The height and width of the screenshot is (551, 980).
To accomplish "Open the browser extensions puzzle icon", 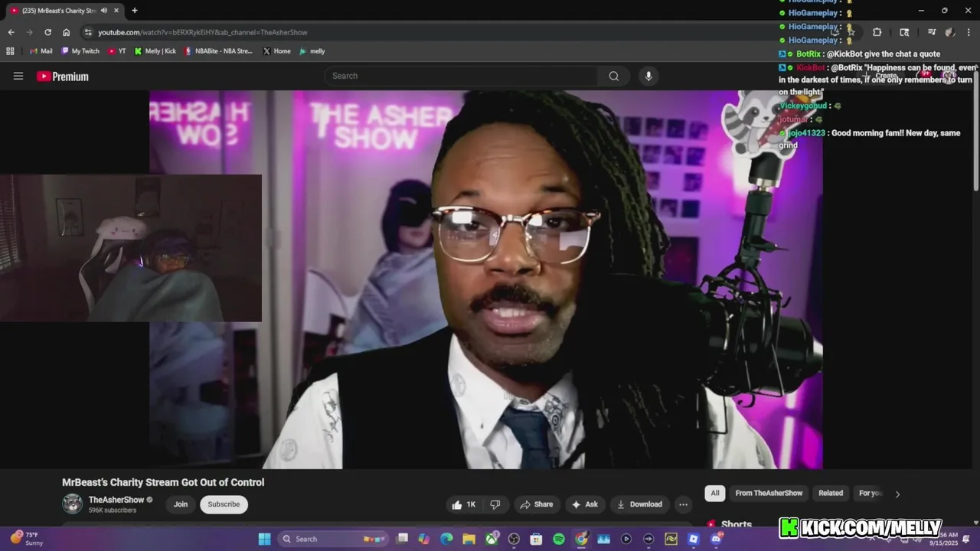I will click(x=877, y=32).
